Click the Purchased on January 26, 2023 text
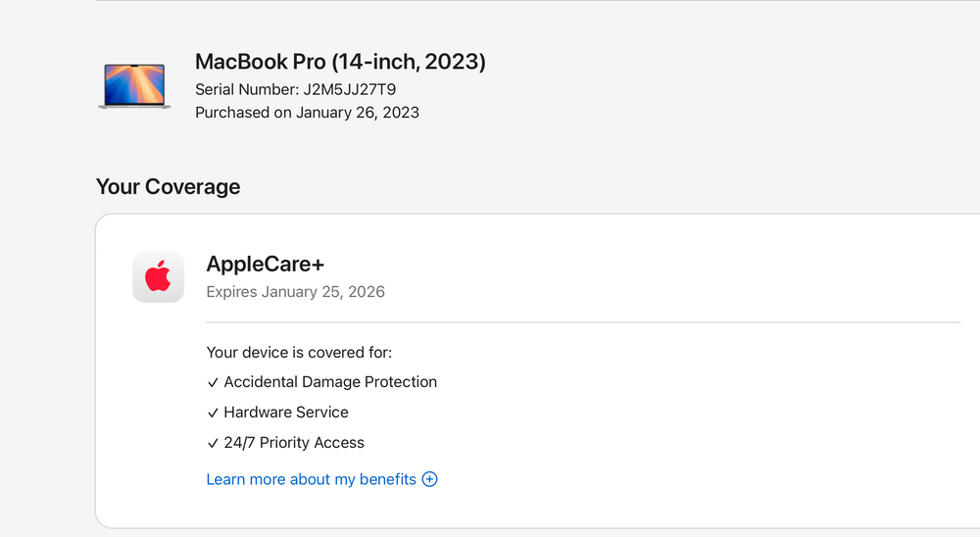Image resolution: width=980 pixels, height=537 pixels. tap(307, 113)
